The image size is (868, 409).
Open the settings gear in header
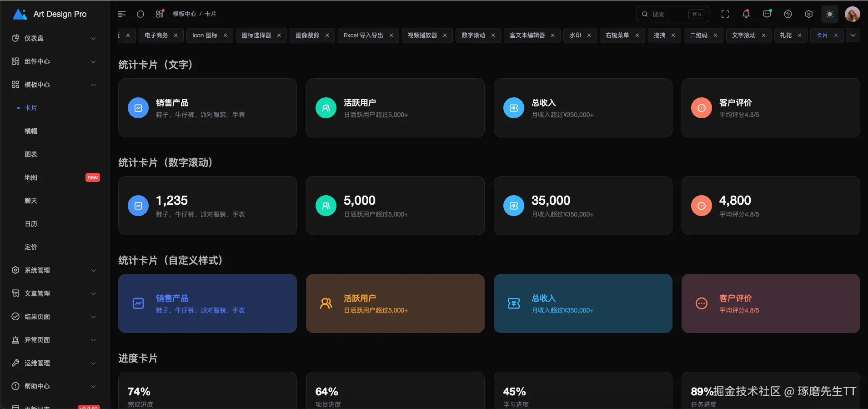[809, 14]
